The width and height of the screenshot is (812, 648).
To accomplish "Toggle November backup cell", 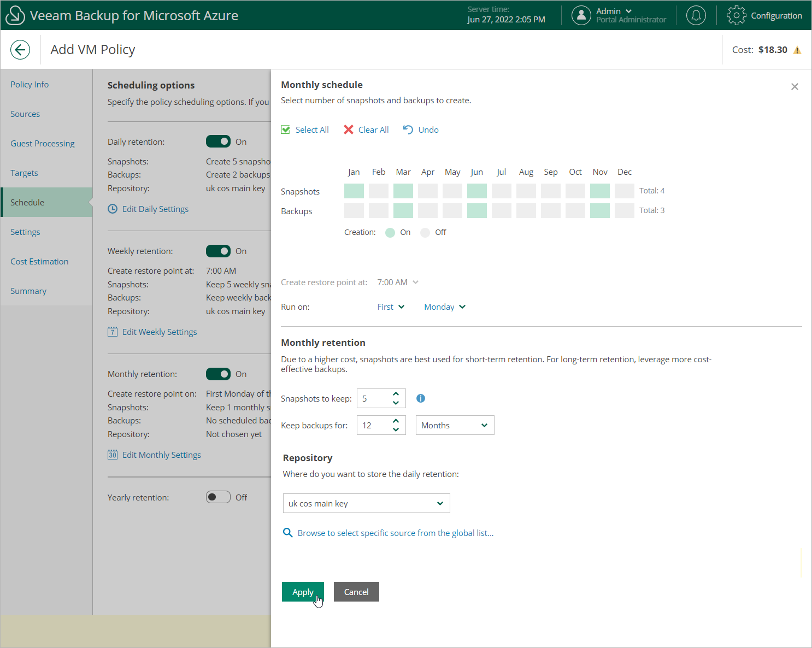I will pyautogui.click(x=600, y=211).
